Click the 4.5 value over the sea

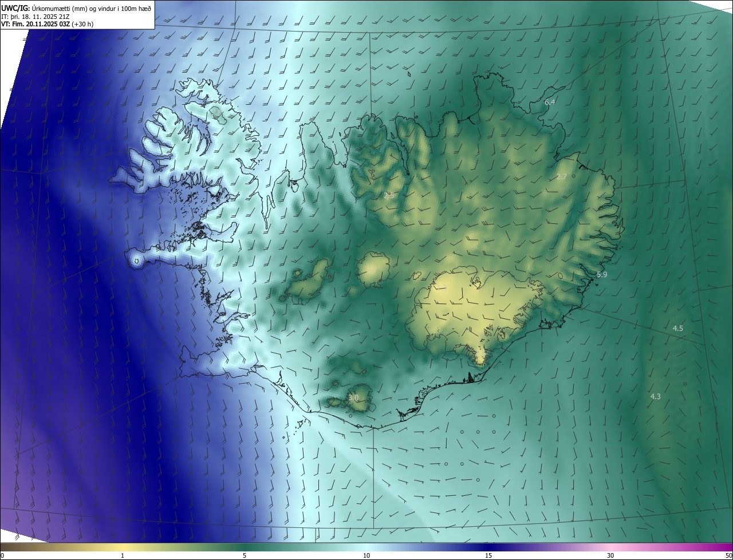678,328
